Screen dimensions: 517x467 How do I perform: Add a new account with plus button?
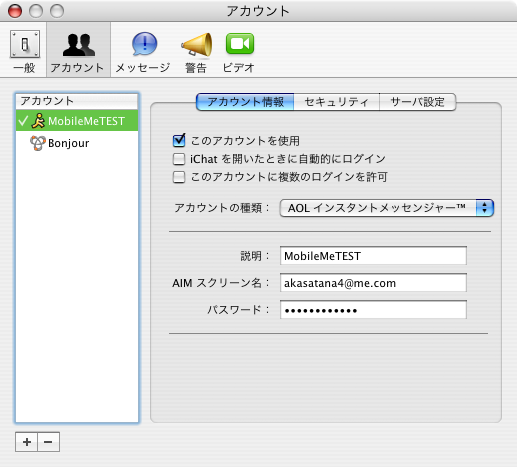27,442
